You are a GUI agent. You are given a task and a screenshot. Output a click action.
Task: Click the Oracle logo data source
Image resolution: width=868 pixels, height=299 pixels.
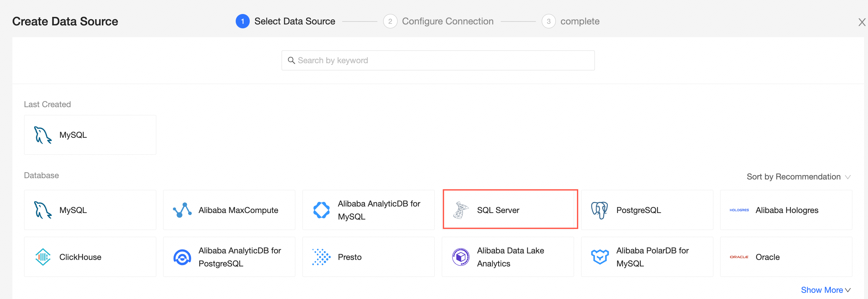pos(739,257)
